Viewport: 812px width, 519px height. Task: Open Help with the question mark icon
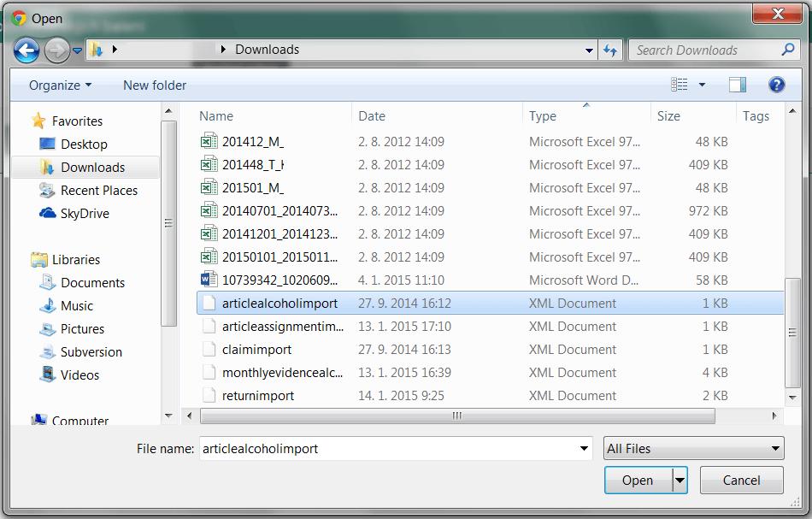point(776,85)
